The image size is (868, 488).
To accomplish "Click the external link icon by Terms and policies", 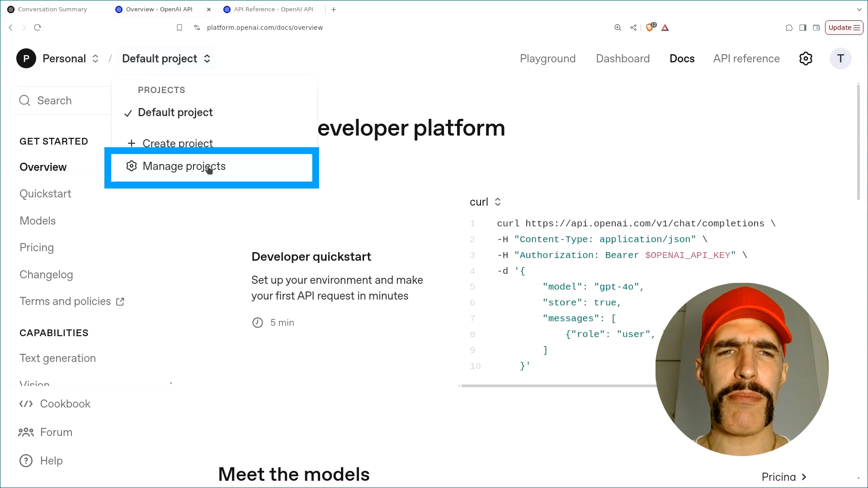I will coord(120,302).
